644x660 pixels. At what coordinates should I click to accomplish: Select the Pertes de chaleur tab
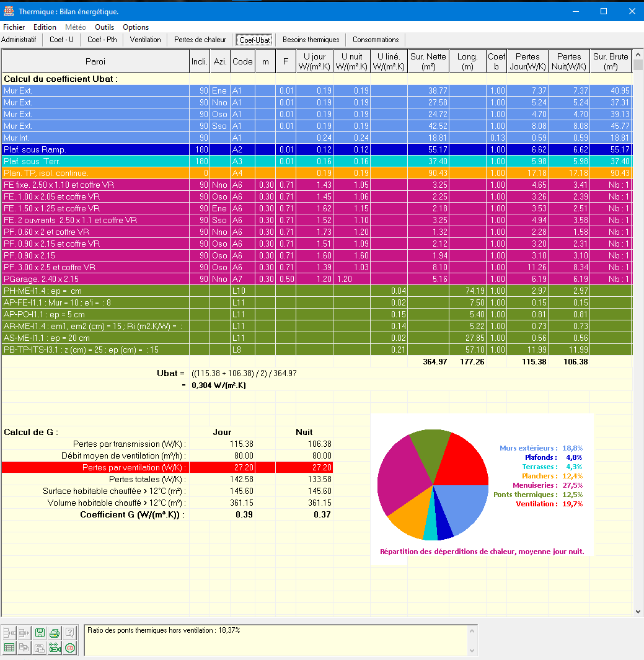[x=200, y=40]
